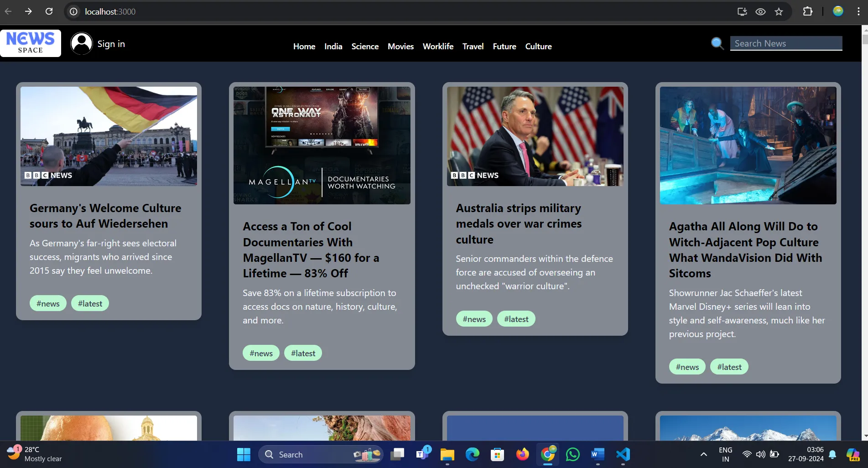The image size is (868, 468).
Task: Click the magnifier search icon
Action: pyautogui.click(x=717, y=43)
